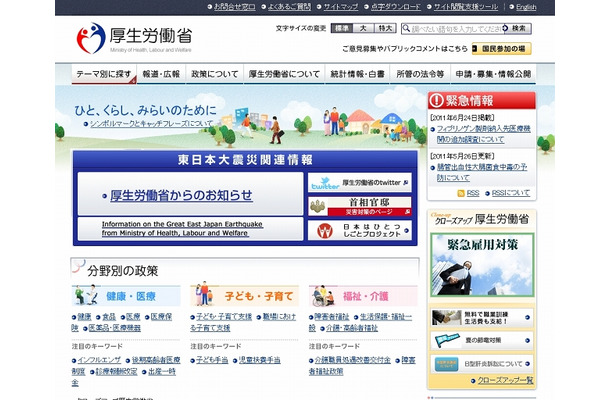Click 福祉・介護 wheelchair illustration
This screenshot has width=610, height=400.
tap(324, 296)
